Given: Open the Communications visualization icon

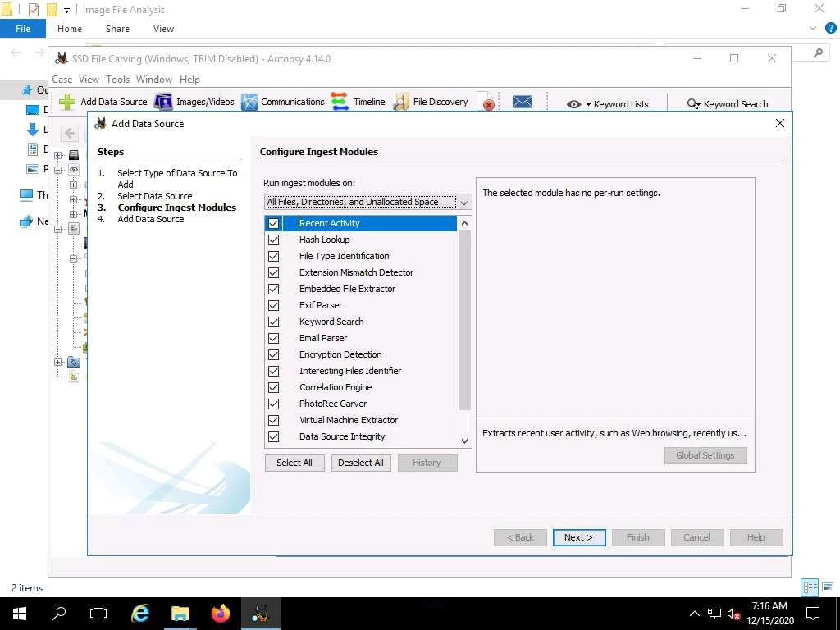Looking at the screenshot, I should pyautogui.click(x=249, y=102).
